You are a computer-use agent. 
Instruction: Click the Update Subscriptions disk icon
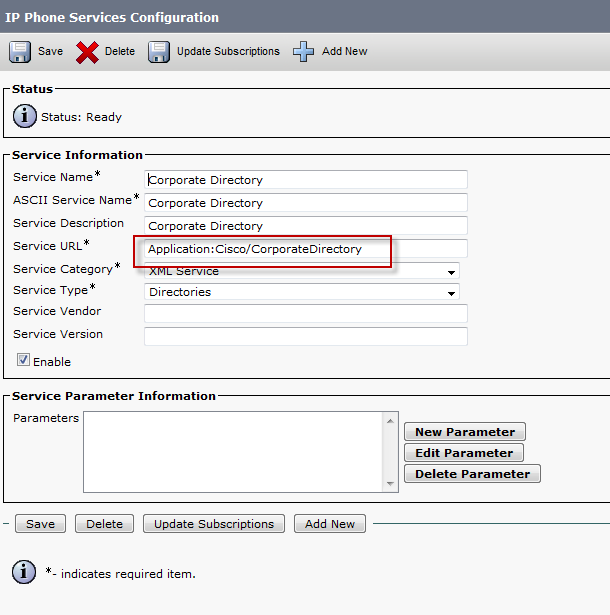[159, 52]
